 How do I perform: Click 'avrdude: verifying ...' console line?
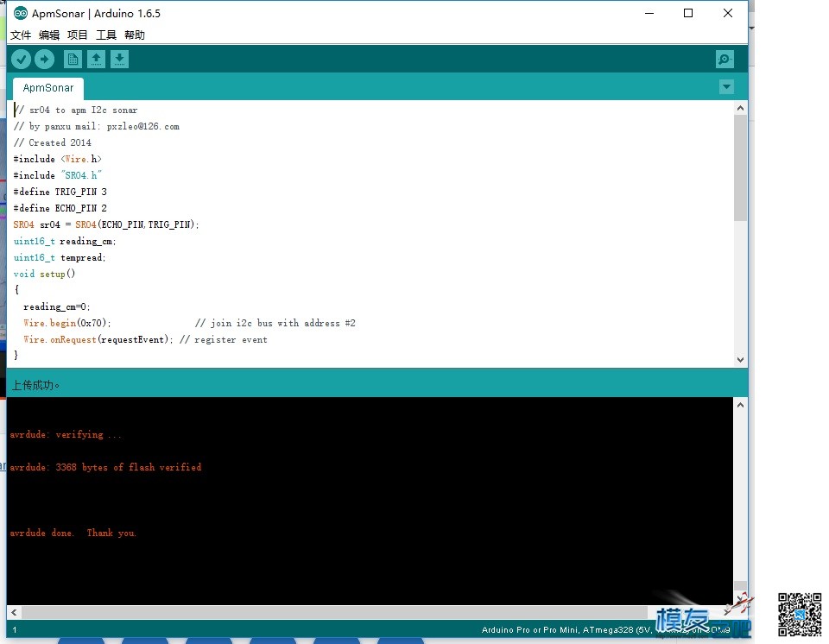(66, 434)
